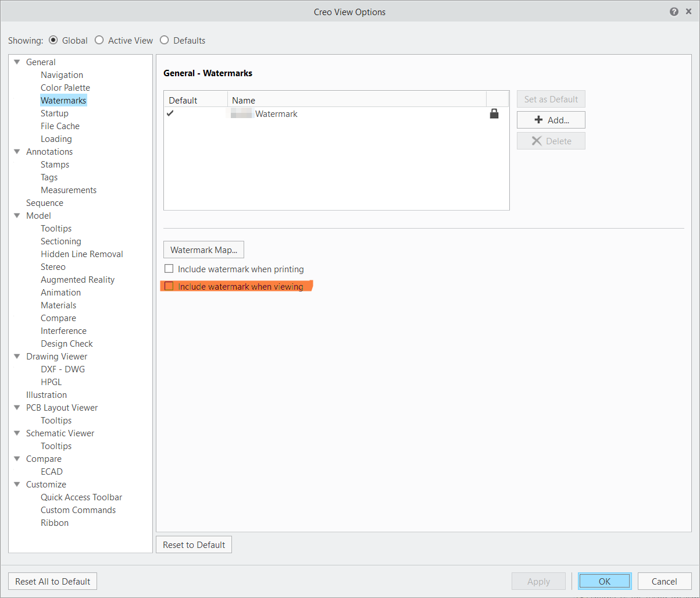Open Stamps settings under Annotations
The height and width of the screenshot is (598, 700).
(55, 164)
